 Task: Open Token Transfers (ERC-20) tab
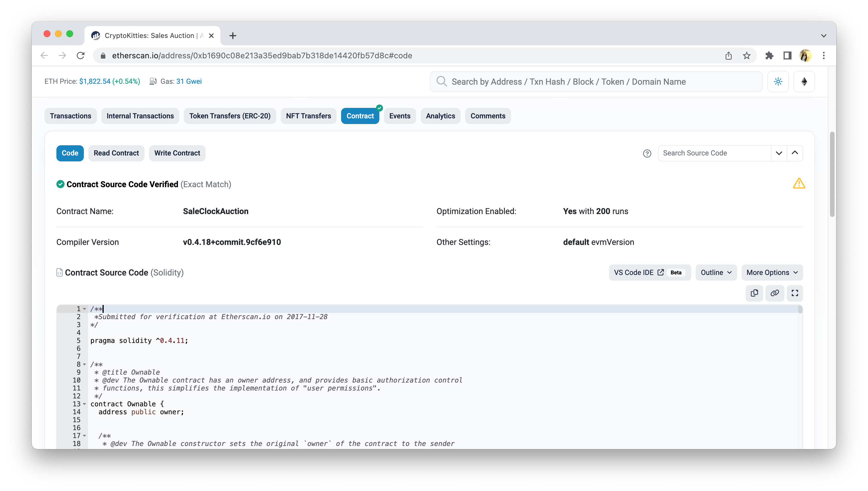coord(230,116)
